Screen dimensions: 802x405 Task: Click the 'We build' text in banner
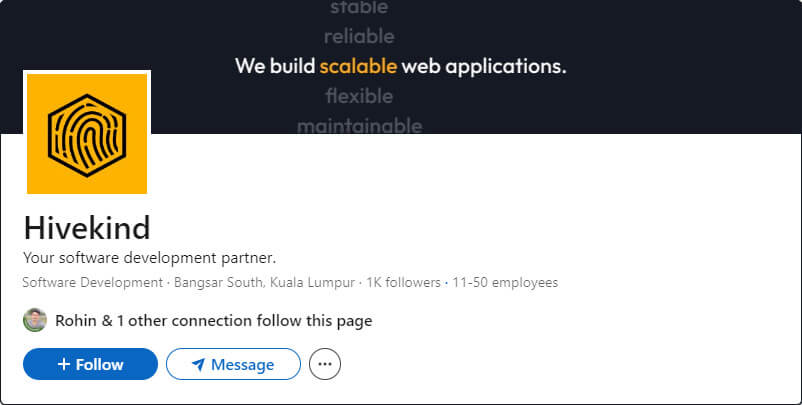click(274, 67)
